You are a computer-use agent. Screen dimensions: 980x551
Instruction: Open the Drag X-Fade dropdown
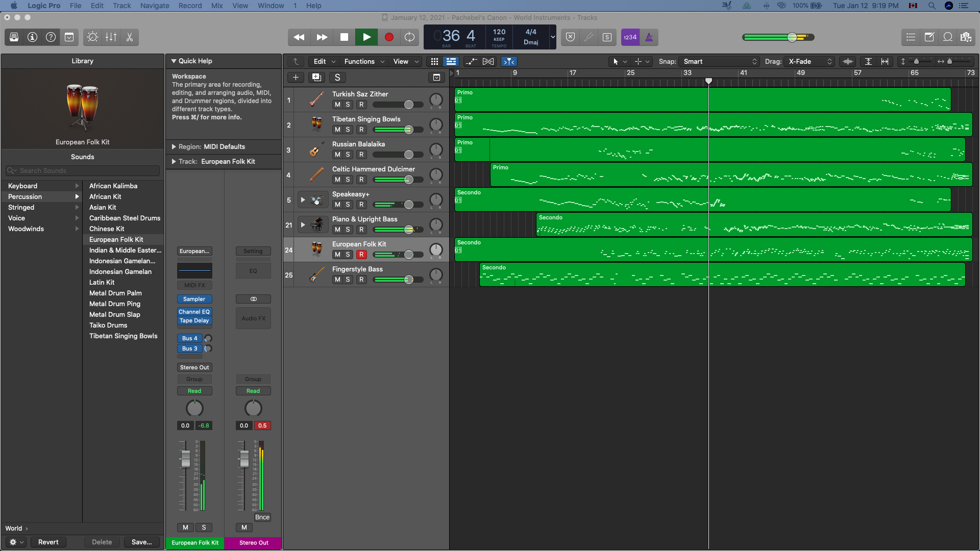[809, 62]
